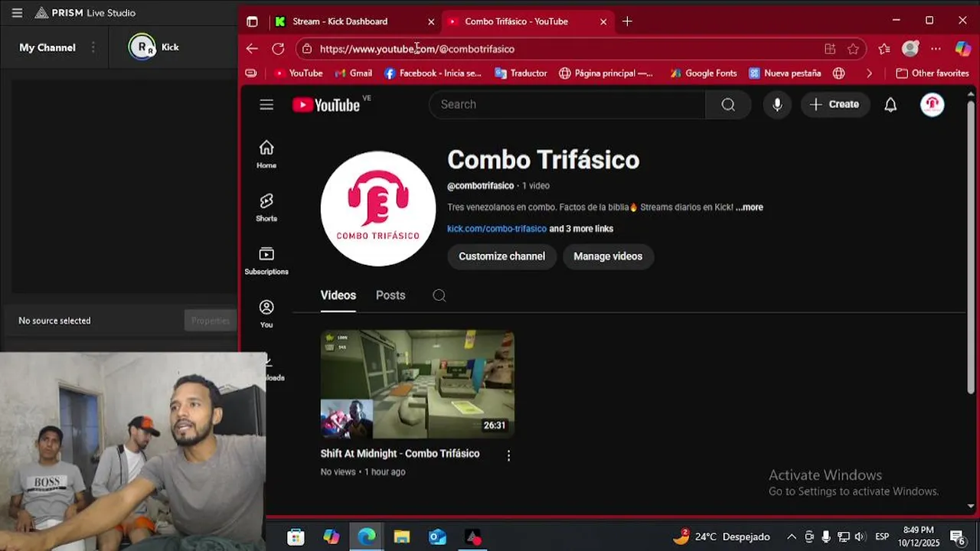Viewport: 980px width, 551px height.
Task: Open PRISM Live Studio taskbar icon
Action: [x=473, y=537]
